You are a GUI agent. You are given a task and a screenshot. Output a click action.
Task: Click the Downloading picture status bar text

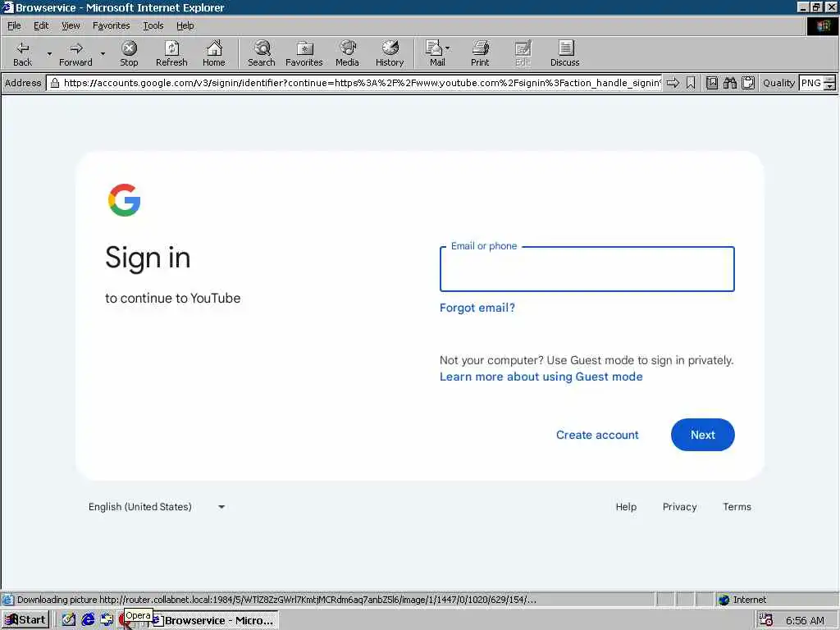pos(276,600)
